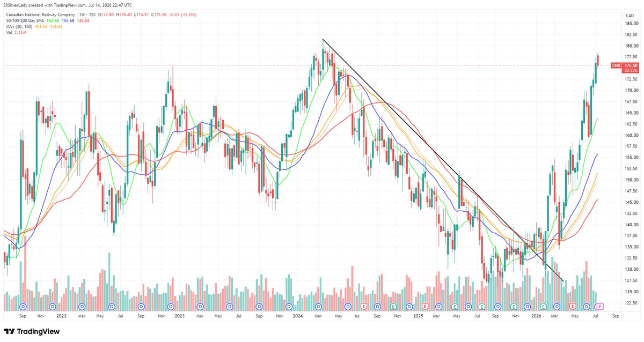Image resolution: width=644 pixels, height=342 pixels.
Task: Click the 140.00 price scale label
Action: (631, 225)
